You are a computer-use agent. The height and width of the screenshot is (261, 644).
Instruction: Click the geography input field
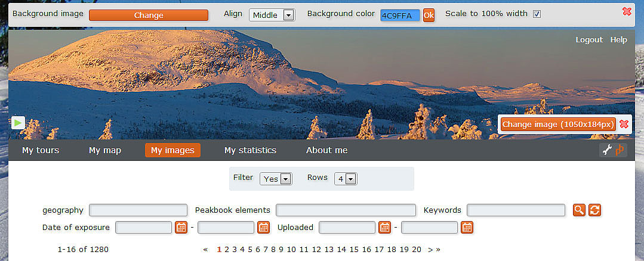pyautogui.click(x=138, y=210)
